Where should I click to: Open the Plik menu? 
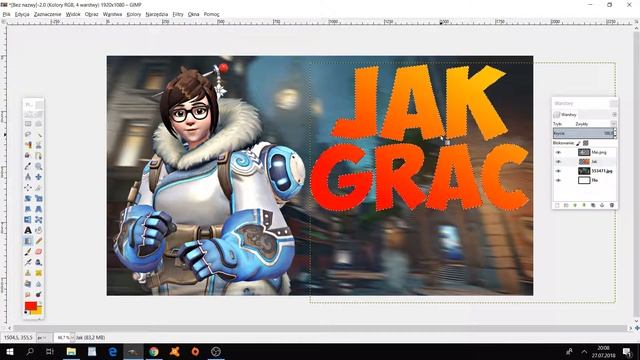7,14
